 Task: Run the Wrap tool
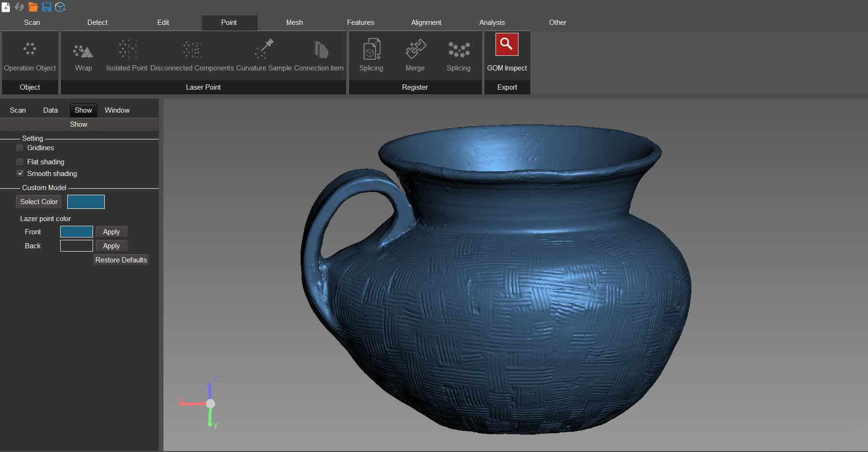coord(83,56)
